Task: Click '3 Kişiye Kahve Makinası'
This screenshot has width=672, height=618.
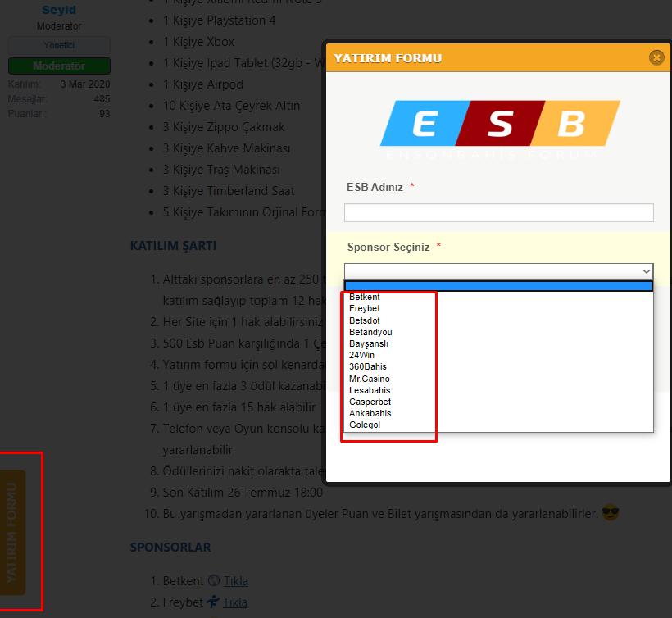Action: coord(226,148)
